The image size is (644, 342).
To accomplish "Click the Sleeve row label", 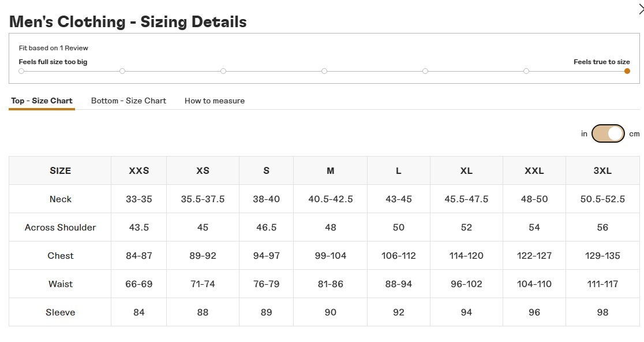I will click(60, 312).
